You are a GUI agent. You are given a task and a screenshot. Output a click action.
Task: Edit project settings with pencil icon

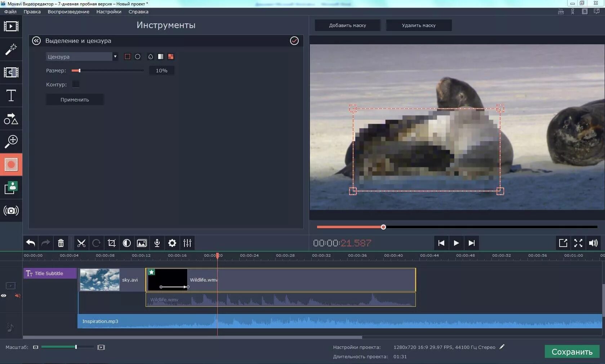[502, 347]
